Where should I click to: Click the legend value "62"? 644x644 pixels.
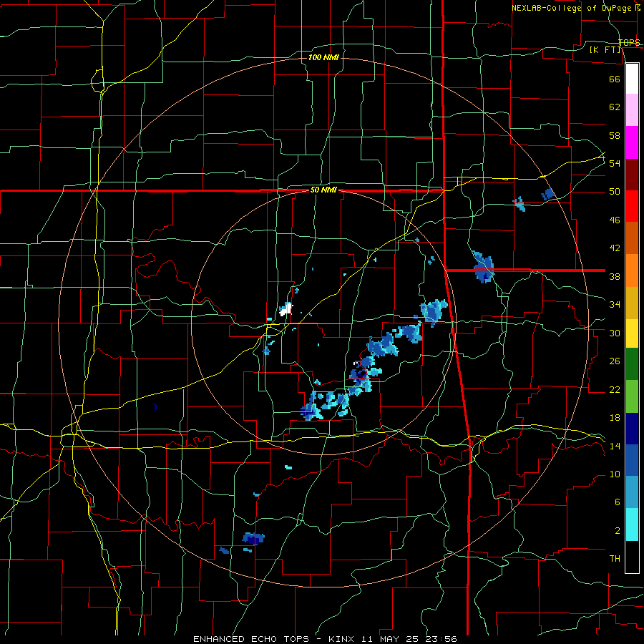click(x=615, y=107)
